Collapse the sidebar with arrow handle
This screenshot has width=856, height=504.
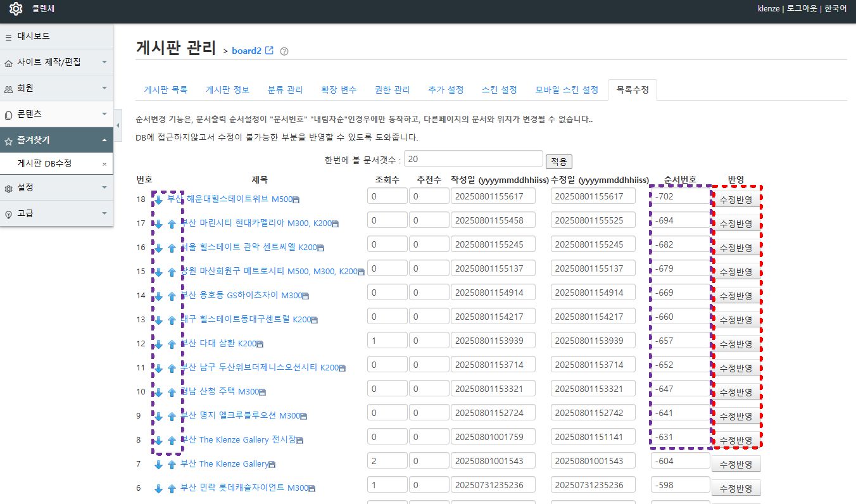click(x=118, y=126)
